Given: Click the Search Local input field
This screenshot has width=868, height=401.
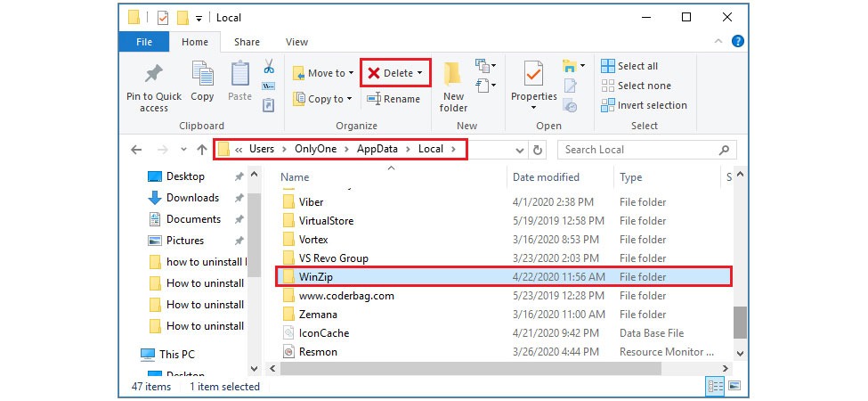Looking at the screenshot, I should pyautogui.click(x=638, y=150).
